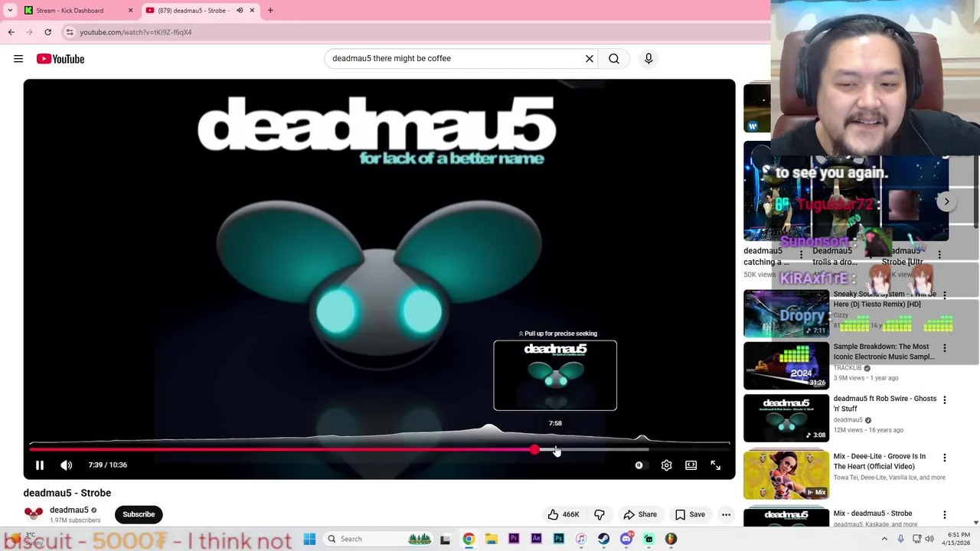This screenshot has height=551, width=980.
Task: Switch to the Stream - Kick Dashboard tab
Action: click(70, 11)
